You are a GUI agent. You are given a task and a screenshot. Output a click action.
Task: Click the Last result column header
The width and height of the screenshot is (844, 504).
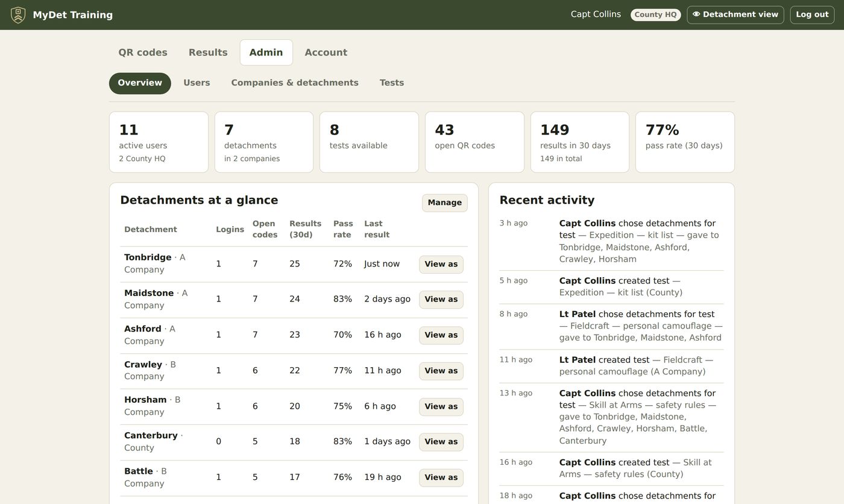[377, 229]
